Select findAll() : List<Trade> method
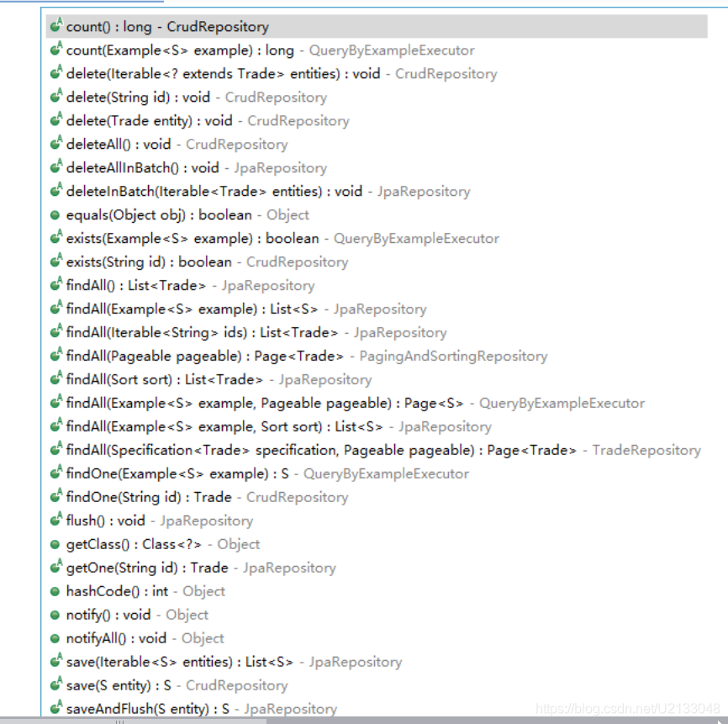This screenshot has height=724, width=728. click(x=377, y=285)
